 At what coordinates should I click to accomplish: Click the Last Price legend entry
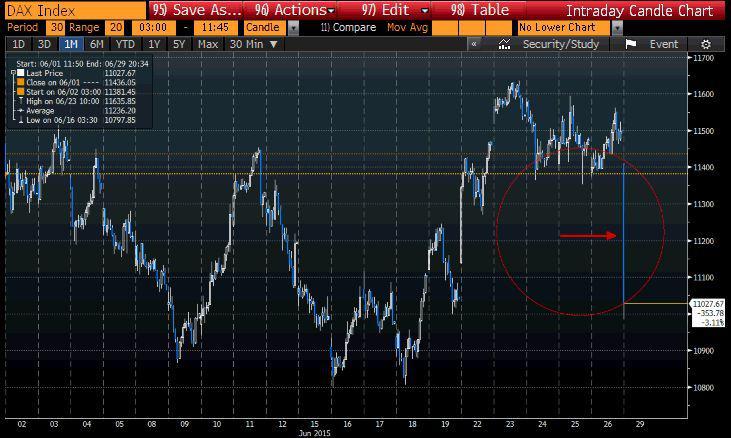coord(45,73)
